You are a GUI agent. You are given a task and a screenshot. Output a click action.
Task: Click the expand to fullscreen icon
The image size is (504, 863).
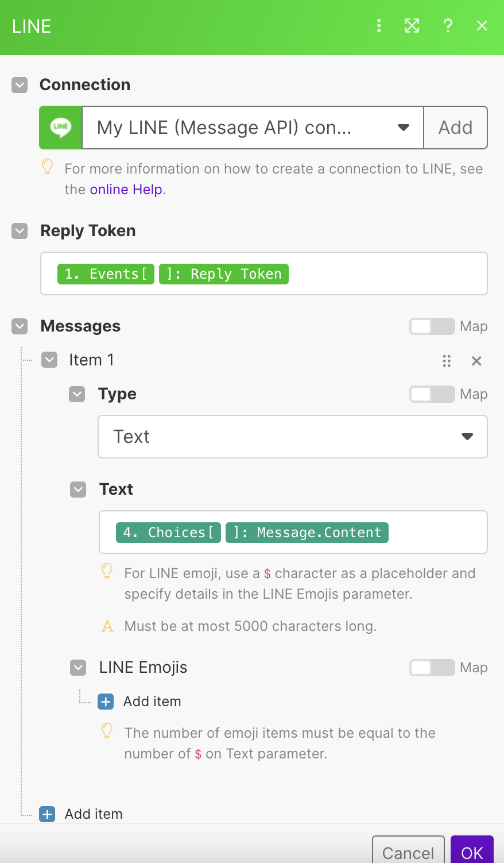click(x=412, y=26)
